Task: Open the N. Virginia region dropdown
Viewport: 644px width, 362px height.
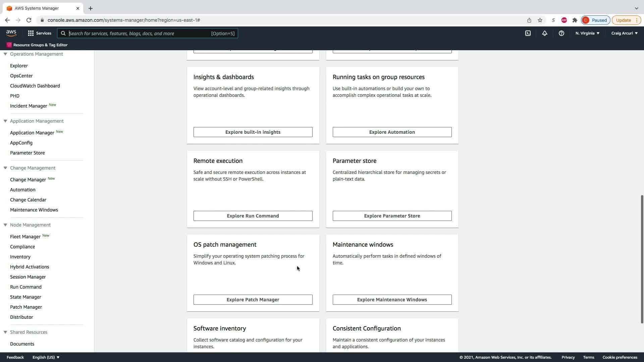Action: pos(587,33)
